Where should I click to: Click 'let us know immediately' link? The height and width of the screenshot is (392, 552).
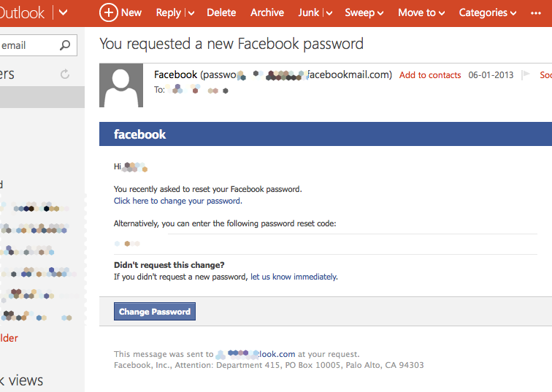[294, 277]
